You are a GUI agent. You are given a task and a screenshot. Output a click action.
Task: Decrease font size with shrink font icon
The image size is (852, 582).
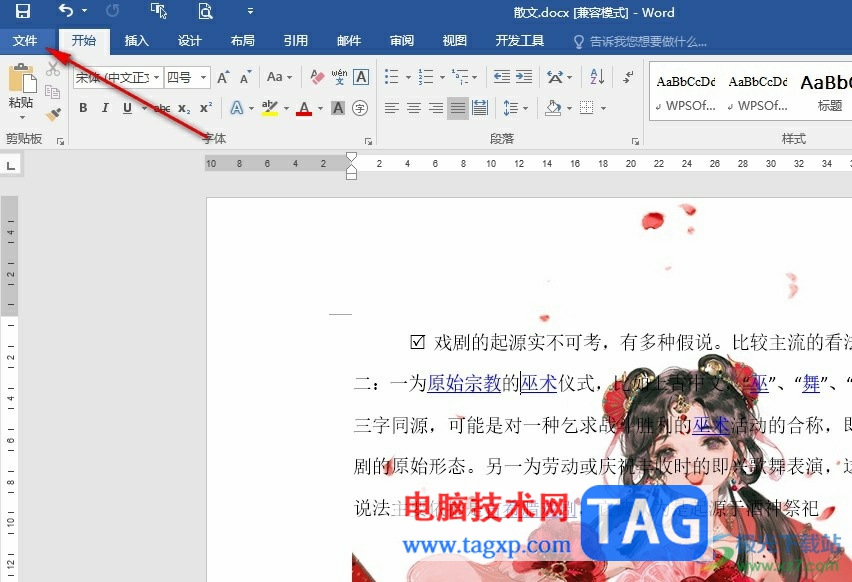(x=246, y=78)
